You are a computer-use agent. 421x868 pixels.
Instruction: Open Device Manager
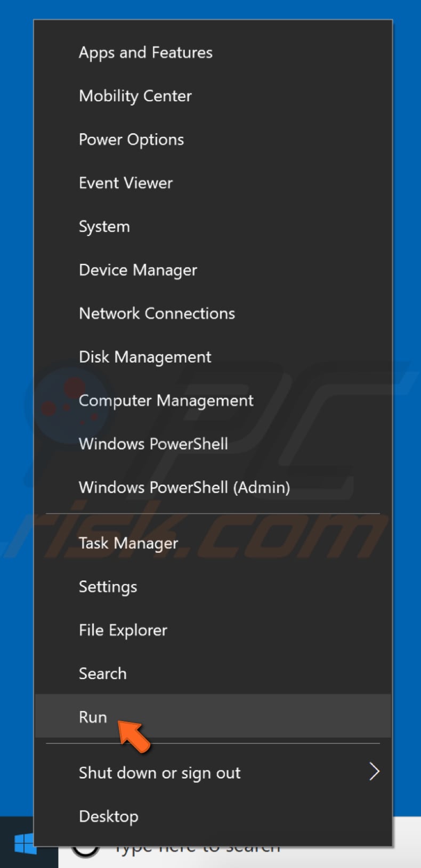[x=137, y=270]
